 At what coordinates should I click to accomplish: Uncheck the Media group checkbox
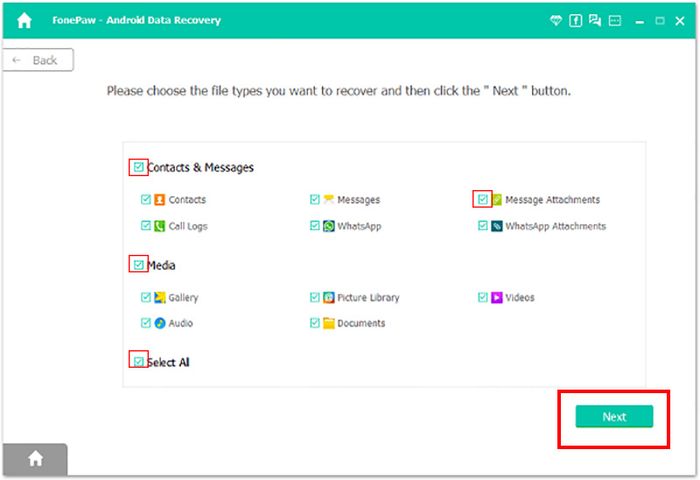(138, 264)
